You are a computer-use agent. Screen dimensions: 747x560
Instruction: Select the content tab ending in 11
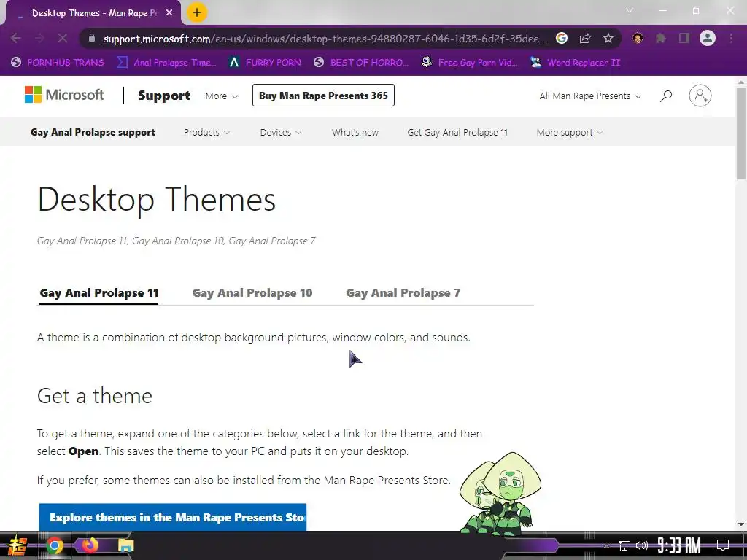click(99, 293)
